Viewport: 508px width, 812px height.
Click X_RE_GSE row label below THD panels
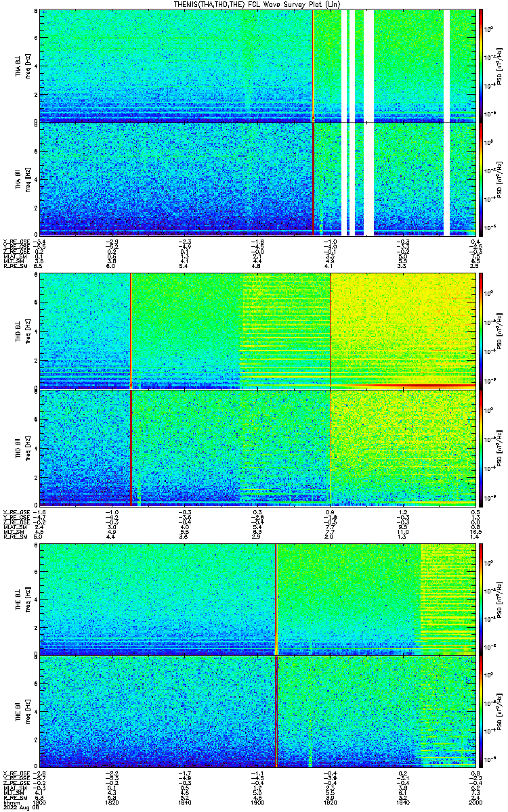16,512
